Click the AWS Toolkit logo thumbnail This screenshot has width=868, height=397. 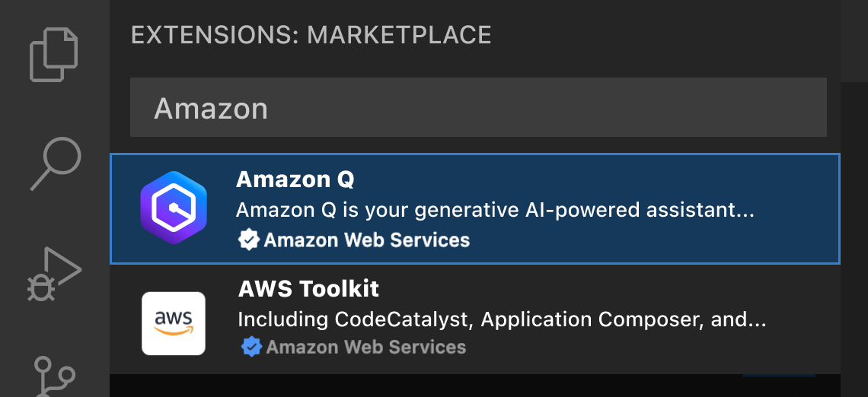click(174, 323)
